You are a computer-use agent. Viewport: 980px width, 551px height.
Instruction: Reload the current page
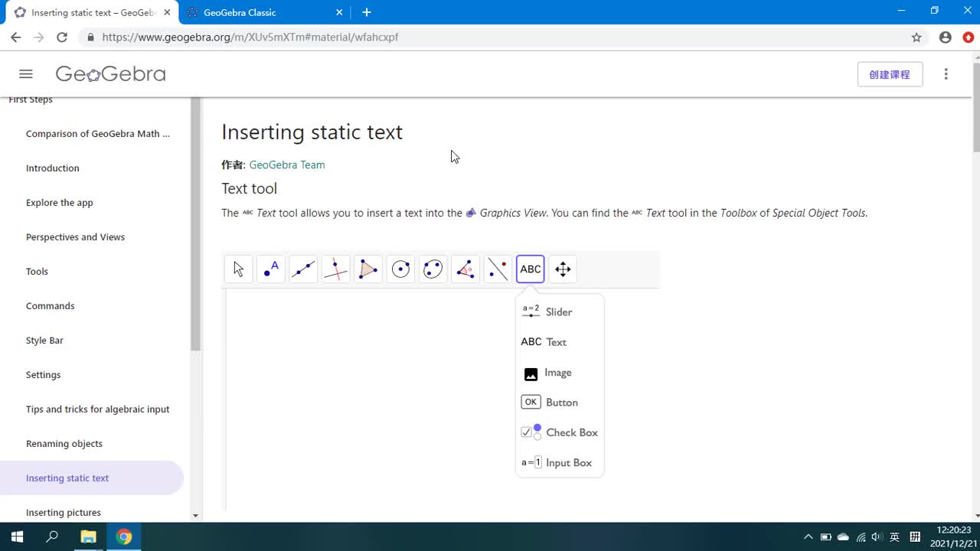[x=62, y=37]
